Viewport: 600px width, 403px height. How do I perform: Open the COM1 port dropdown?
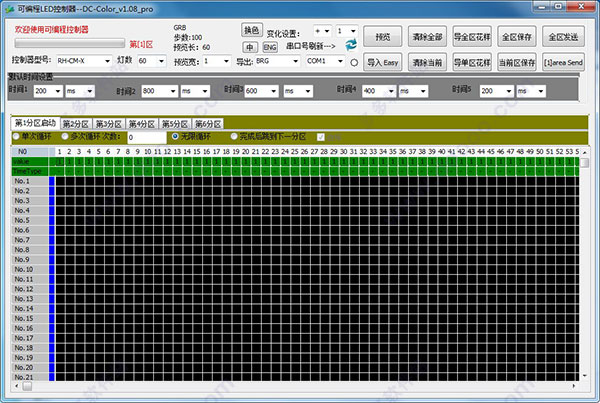point(340,61)
